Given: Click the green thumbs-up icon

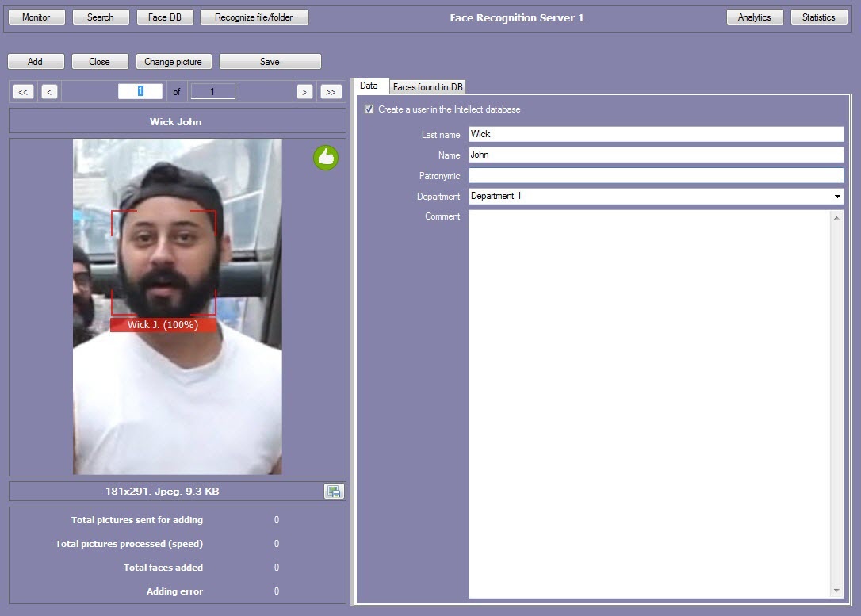Looking at the screenshot, I should pyautogui.click(x=325, y=158).
